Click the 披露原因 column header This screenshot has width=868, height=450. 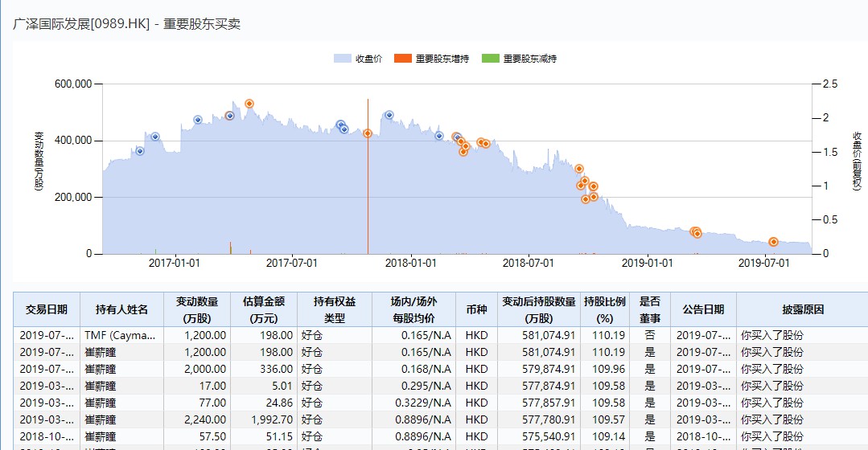click(802, 309)
